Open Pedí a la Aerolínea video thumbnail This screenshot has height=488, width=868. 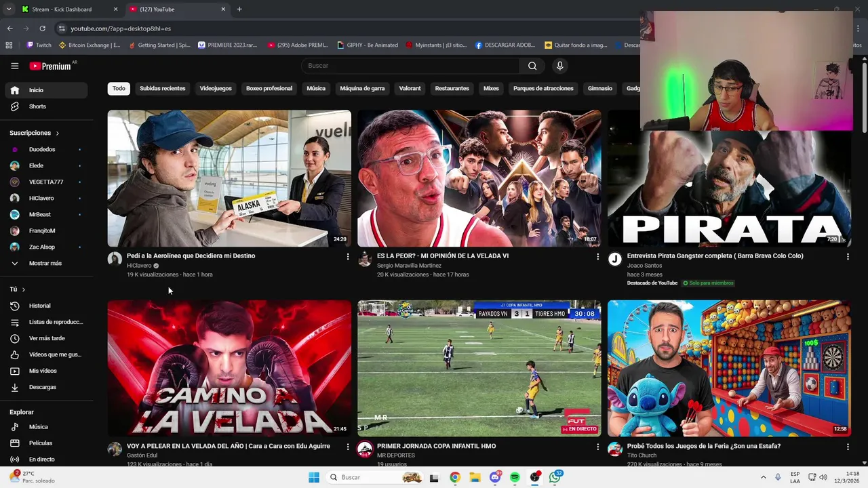tap(229, 178)
